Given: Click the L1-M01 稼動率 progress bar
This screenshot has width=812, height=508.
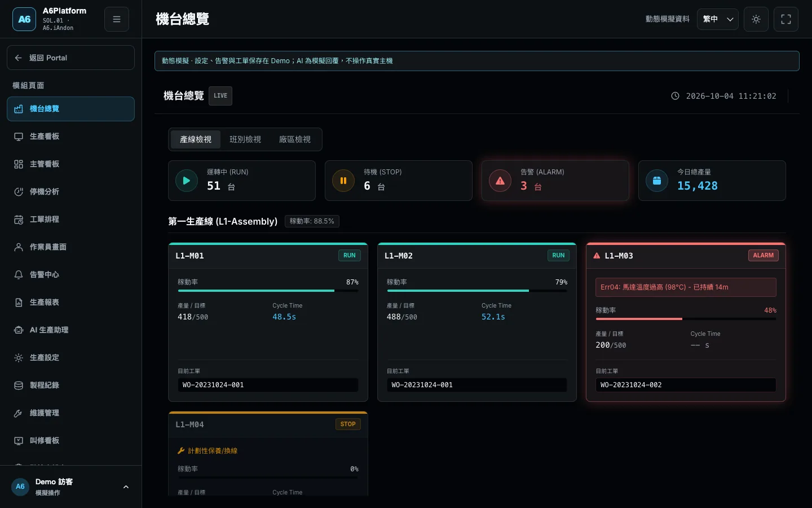Looking at the screenshot, I should (x=268, y=291).
